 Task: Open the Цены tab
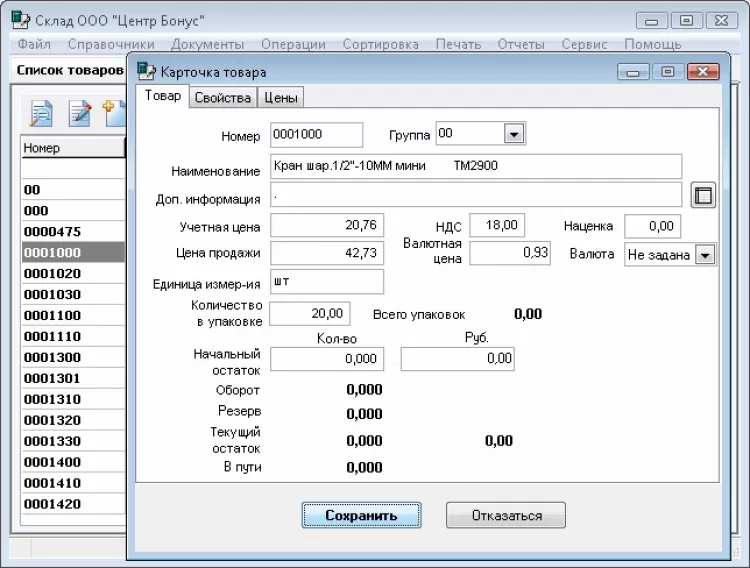(281, 97)
